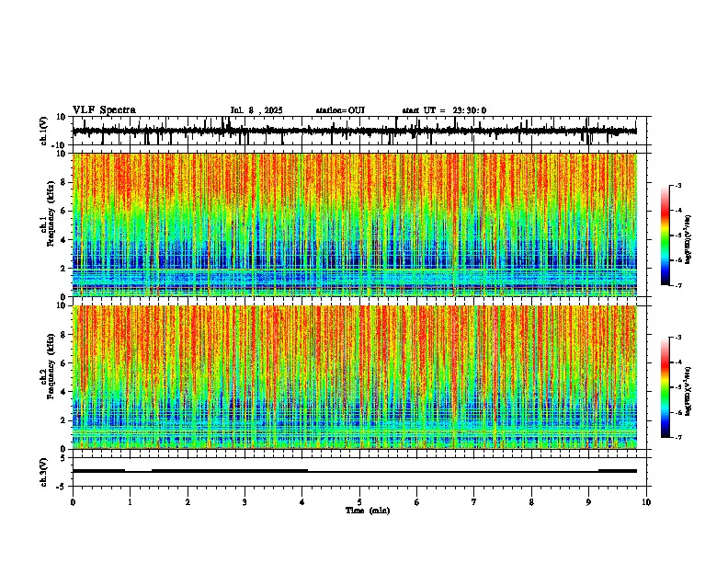Click the ch.2 color bar units label
Image resolution: width=728 pixels, height=563 pixels.
pos(688,391)
